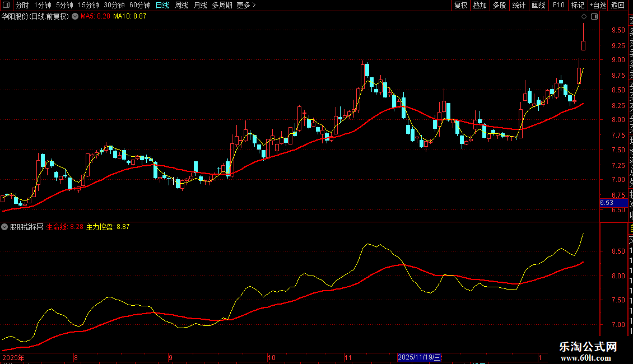Click the 标记 mark button

click(x=578, y=5)
